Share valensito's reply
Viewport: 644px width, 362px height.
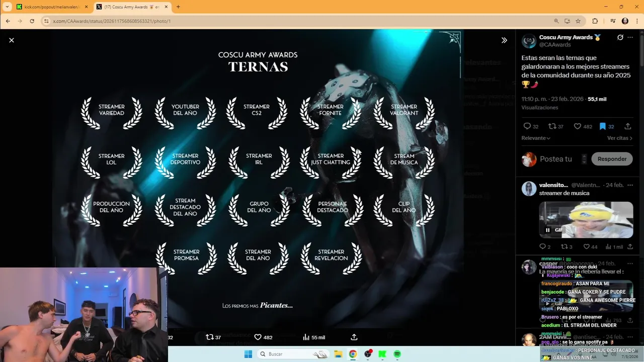point(629,247)
